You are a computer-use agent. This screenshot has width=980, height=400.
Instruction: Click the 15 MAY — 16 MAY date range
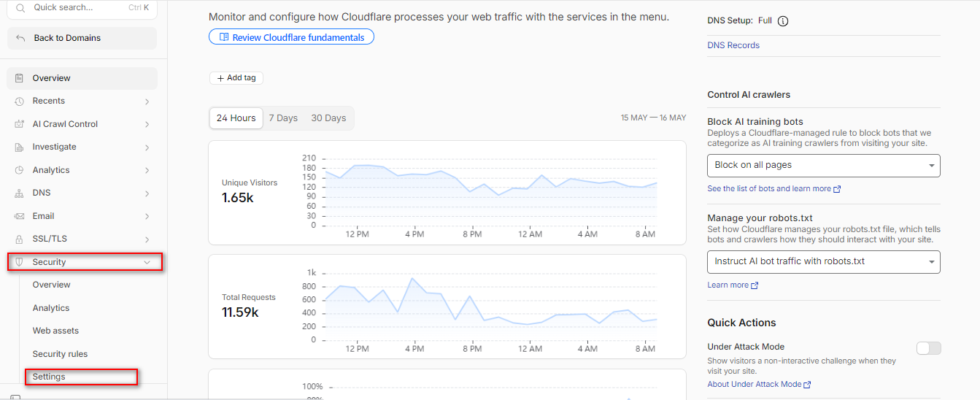pos(653,118)
